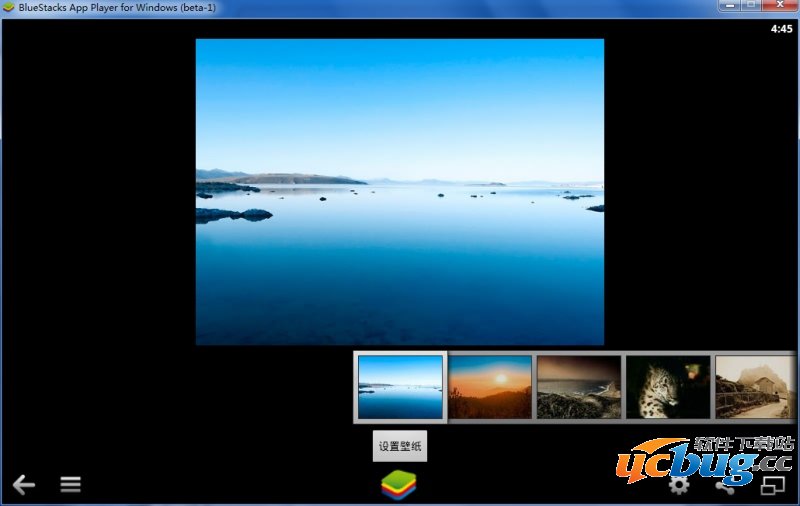The image size is (800, 506).
Task: Toggle the fullscreen icon
Action: pos(773,485)
